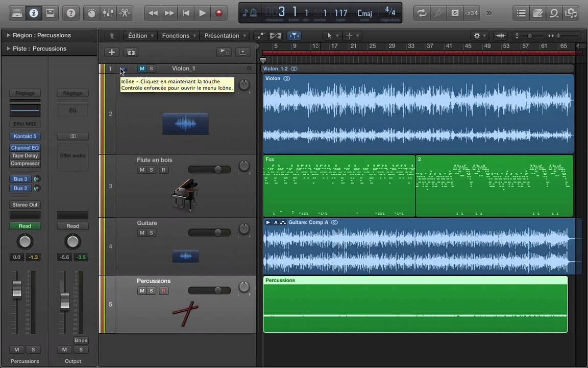Viewport: 588px width, 368px height.
Task: Open the Guitare Comp A take menu
Action: [276, 222]
